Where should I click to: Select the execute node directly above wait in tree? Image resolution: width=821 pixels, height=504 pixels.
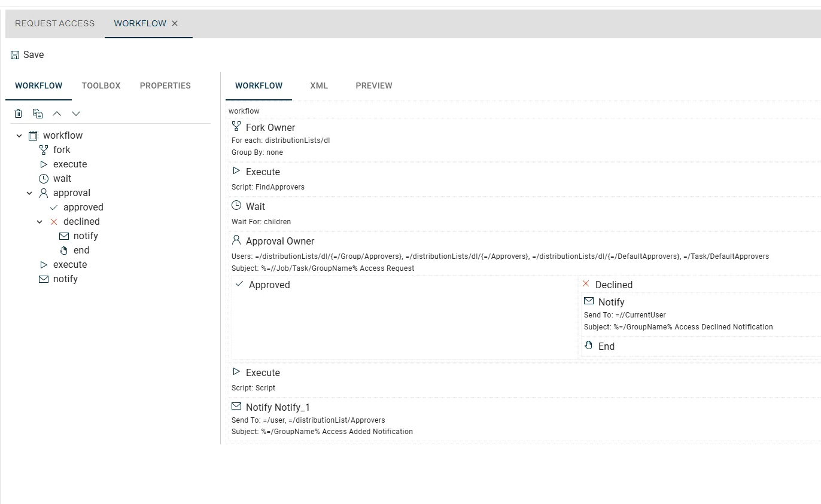[70, 164]
